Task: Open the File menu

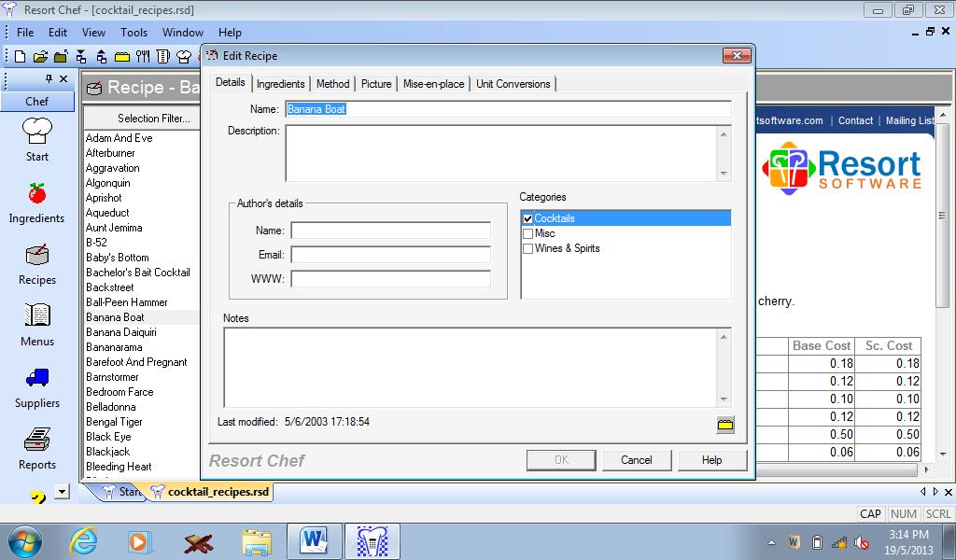Action: 25,33
